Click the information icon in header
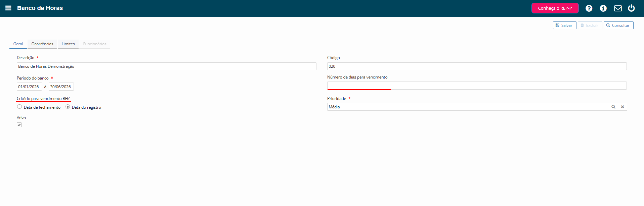Image resolution: width=644 pixels, height=206 pixels. pos(603,8)
